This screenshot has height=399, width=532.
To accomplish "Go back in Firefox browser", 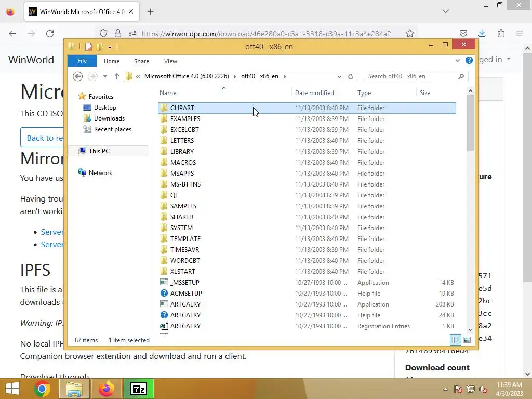I will [x=12, y=34].
